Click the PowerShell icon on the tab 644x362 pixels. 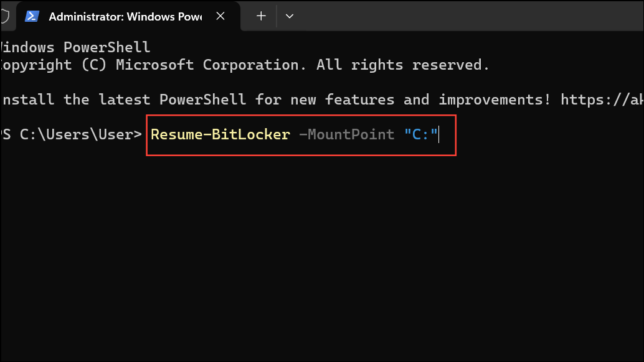32,16
